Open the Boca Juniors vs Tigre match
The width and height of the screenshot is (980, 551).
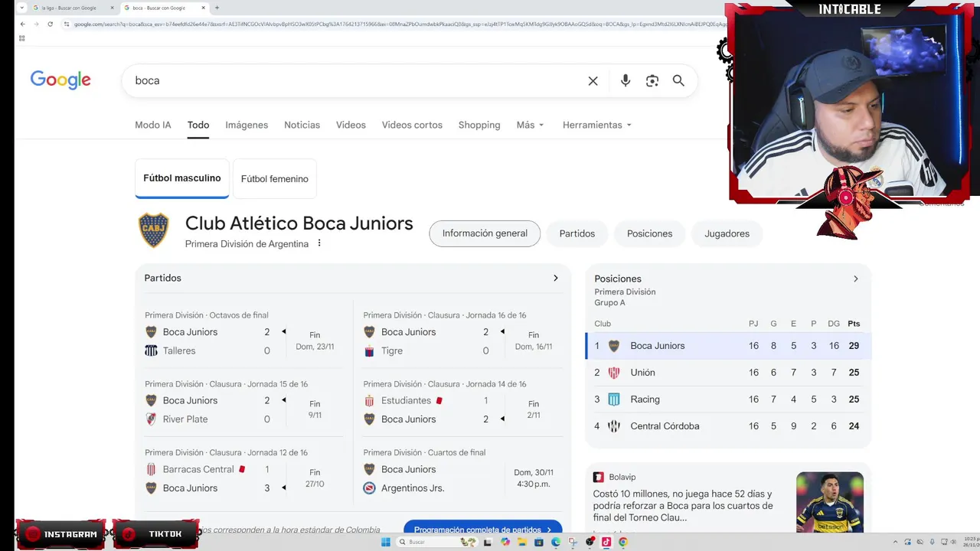pyautogui.click(x=462, y=335)
